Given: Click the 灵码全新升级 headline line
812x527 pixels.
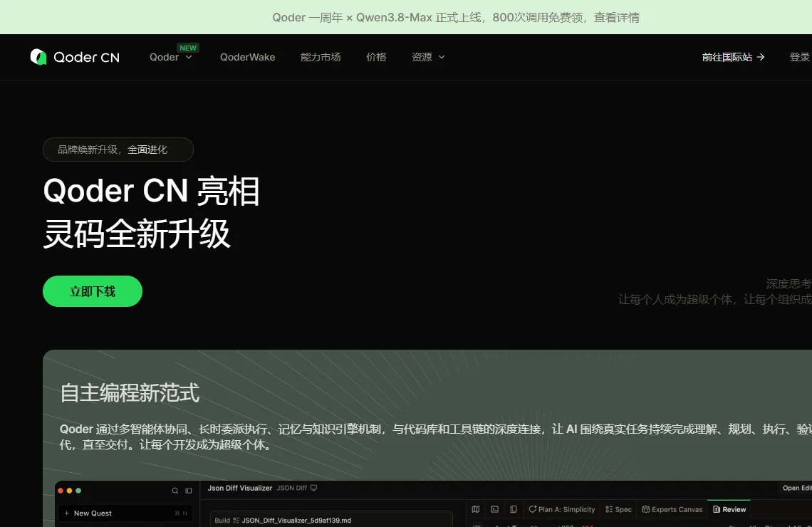Looking at the screenshot, I should click(137, 234).
